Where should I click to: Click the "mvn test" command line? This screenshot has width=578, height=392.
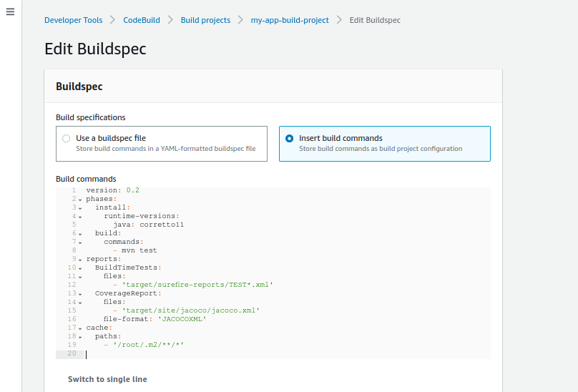click(x=139, y=250)
